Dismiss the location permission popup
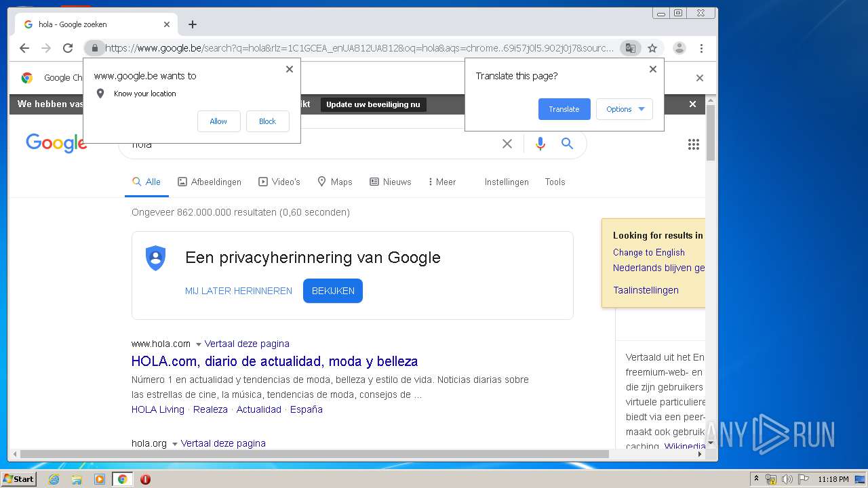868x488 pixels. (x=290, y=69)
